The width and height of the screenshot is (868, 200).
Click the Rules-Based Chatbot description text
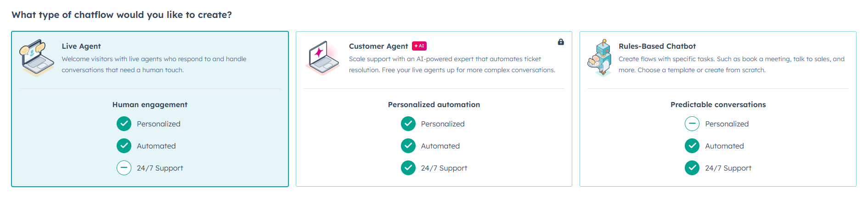tap(731, 64)
